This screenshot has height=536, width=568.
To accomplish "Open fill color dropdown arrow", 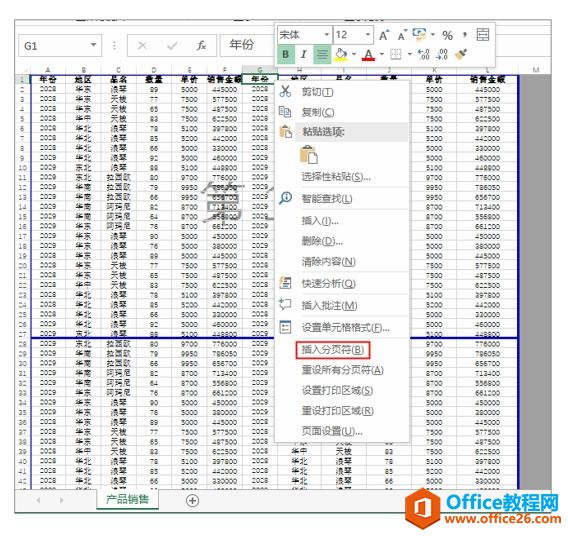I will click(354, 54).
